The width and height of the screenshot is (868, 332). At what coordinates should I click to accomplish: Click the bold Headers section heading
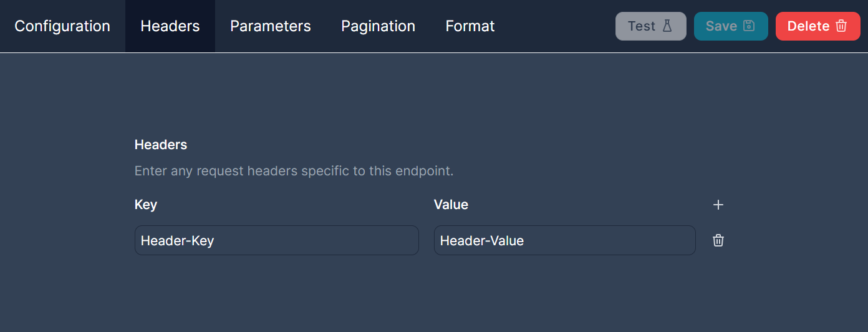(161, 145)
